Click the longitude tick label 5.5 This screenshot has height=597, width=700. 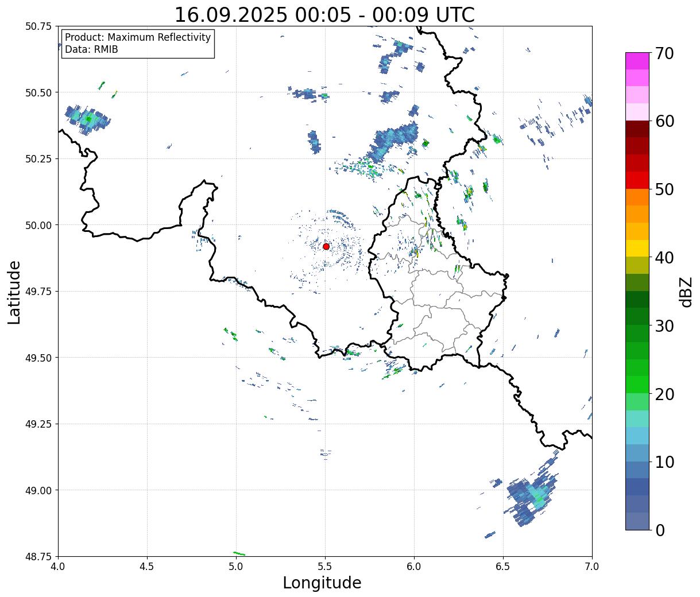point(325,566)
